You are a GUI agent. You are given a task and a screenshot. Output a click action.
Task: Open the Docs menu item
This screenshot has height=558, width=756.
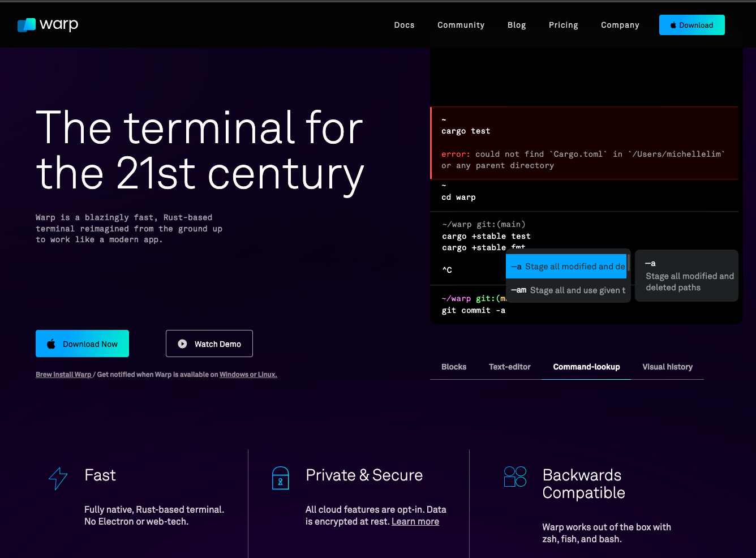[x=404, y=25]
